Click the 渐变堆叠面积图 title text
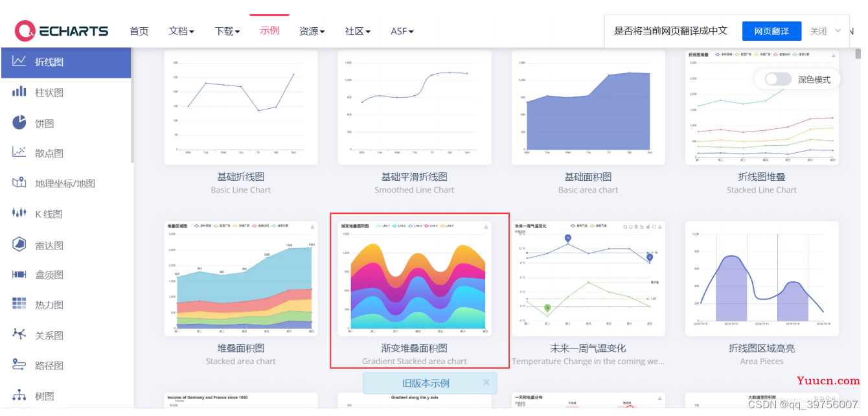Viewport: 868px width, 416px height. (415, 348)
